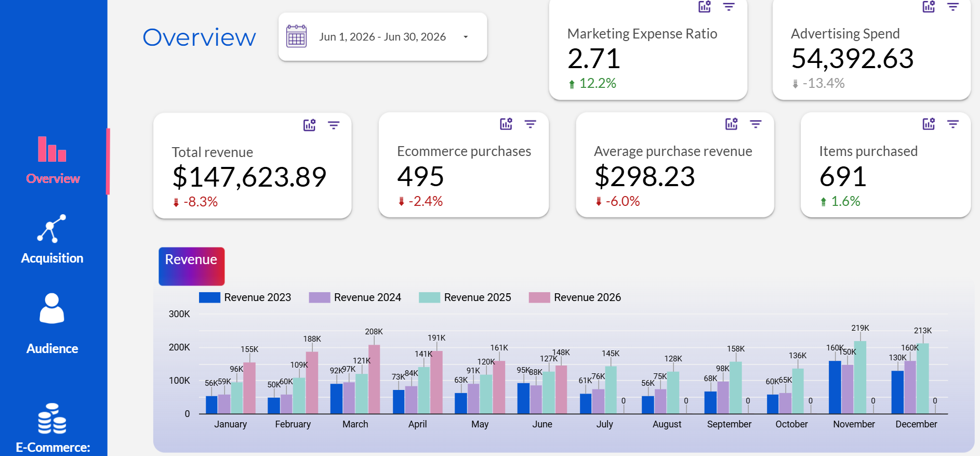Viewport: 980px width, 456px height.
Task: Click the Revenue 2026 legend label
Action: pyautogui.click(x=587, y=297)
